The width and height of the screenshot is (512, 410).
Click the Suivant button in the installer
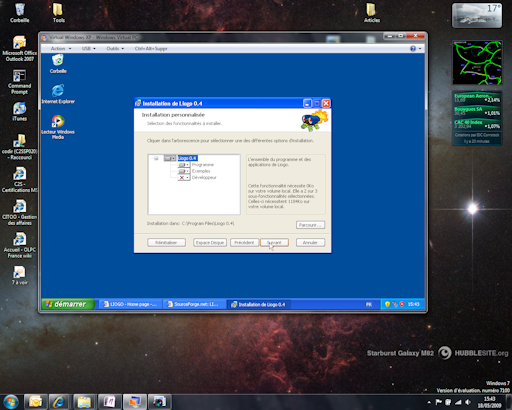click(x=274, y=243)
